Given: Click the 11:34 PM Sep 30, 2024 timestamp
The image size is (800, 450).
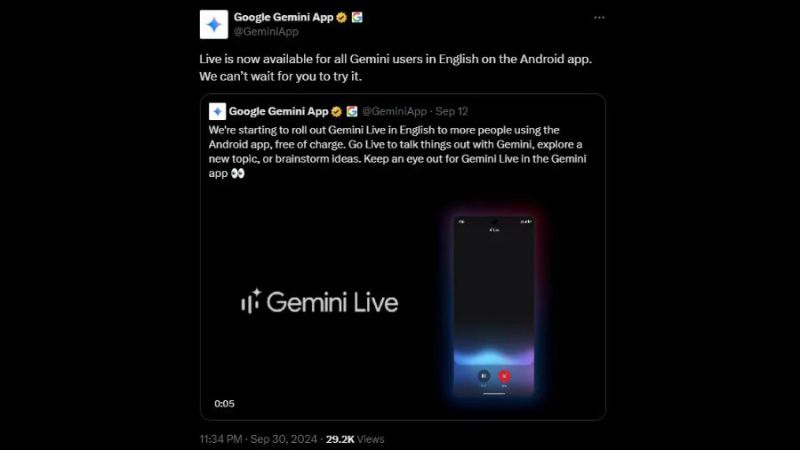Looking at the screenshot, I should pyautogui.click(x=258, y=439).
